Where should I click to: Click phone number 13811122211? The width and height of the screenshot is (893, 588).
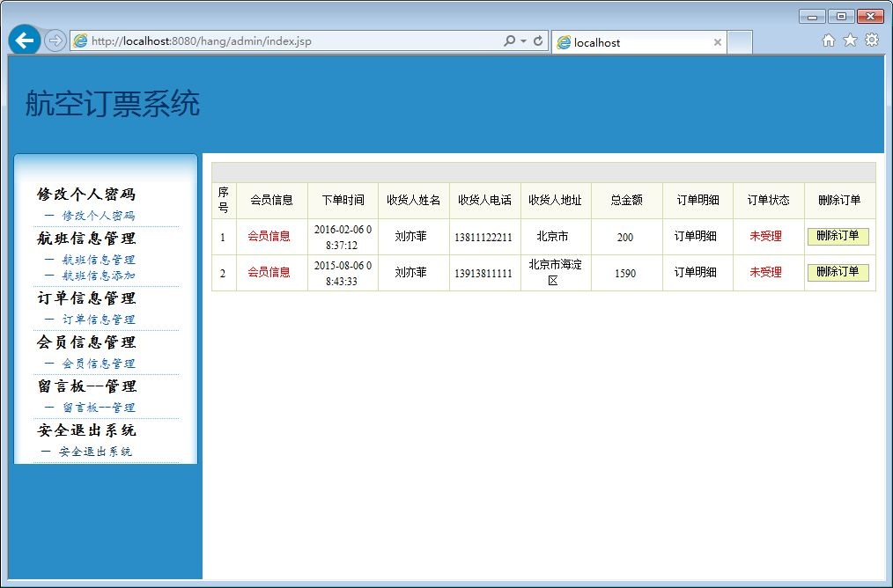click(483, 238)
